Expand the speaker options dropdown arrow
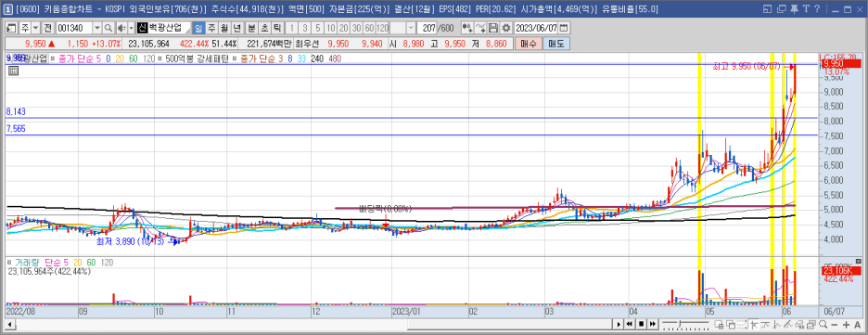 pyautogui.click(x=131, y=28)
